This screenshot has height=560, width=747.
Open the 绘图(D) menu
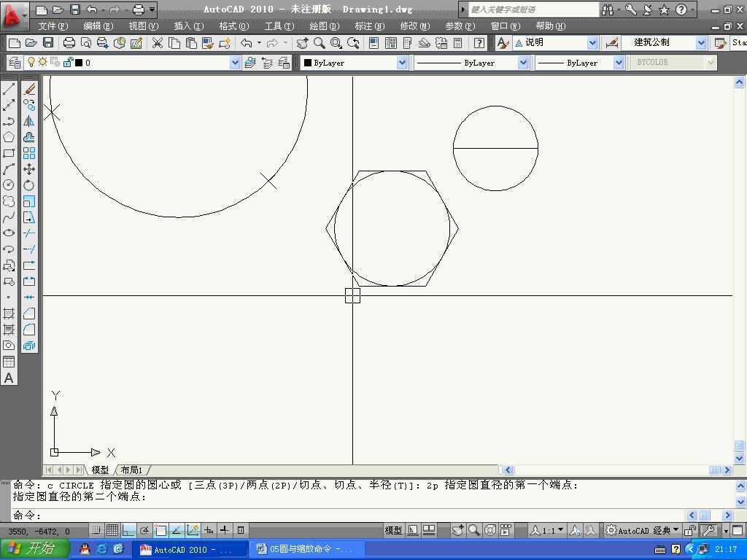(324, 26)
